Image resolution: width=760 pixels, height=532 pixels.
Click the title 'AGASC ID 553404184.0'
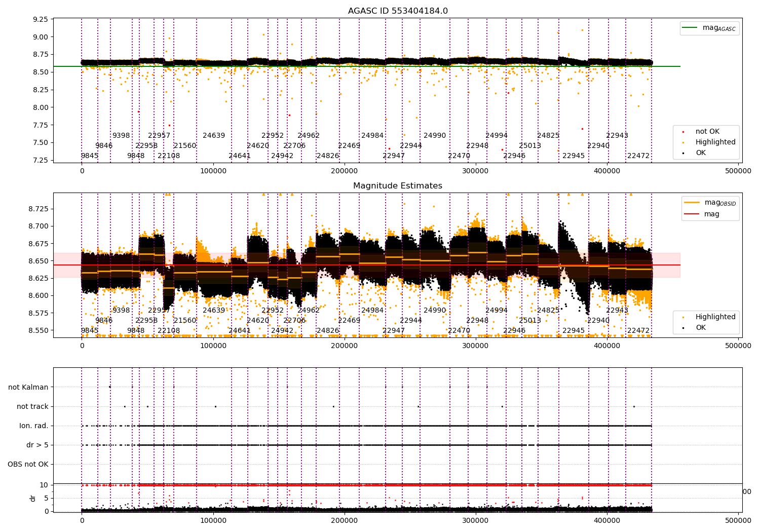pos(398,11)
